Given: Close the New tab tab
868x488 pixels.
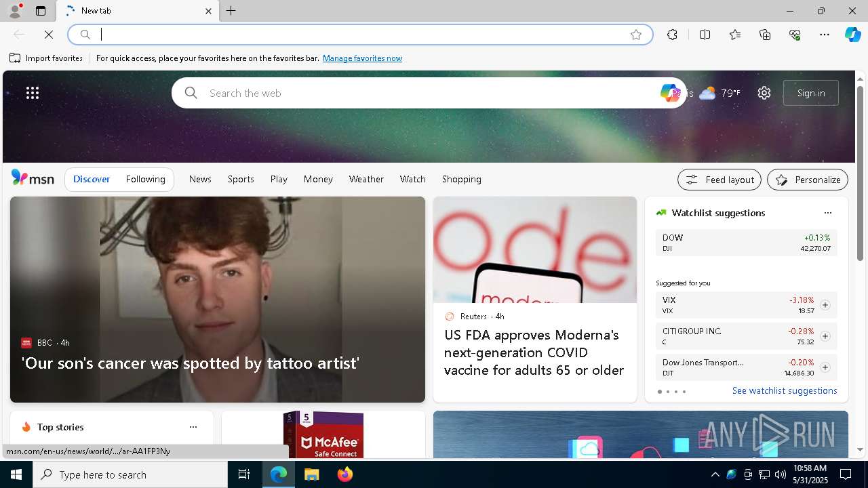Looking at the screenshot, I should click(x=208, y=11).
